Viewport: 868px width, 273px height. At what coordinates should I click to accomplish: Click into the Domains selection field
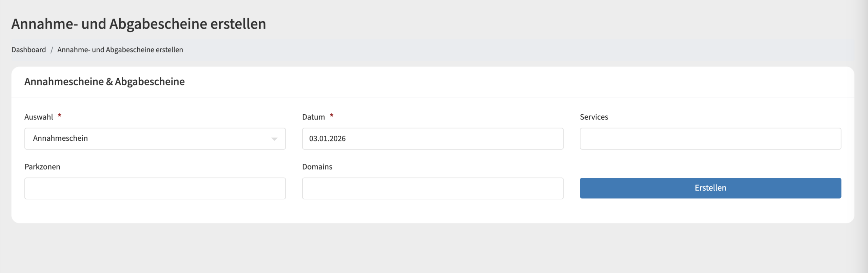click(432, 188)
